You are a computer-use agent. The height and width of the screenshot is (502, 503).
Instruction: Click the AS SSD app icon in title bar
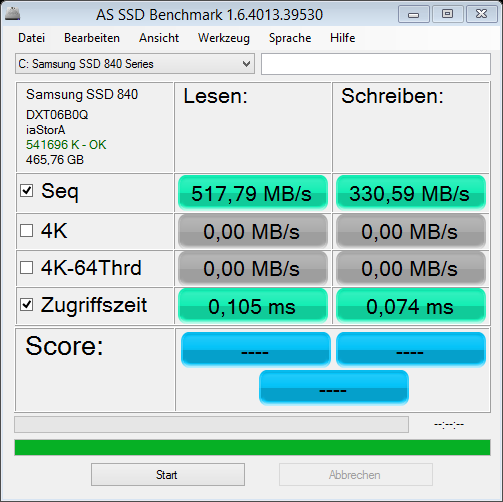point(13,13)
